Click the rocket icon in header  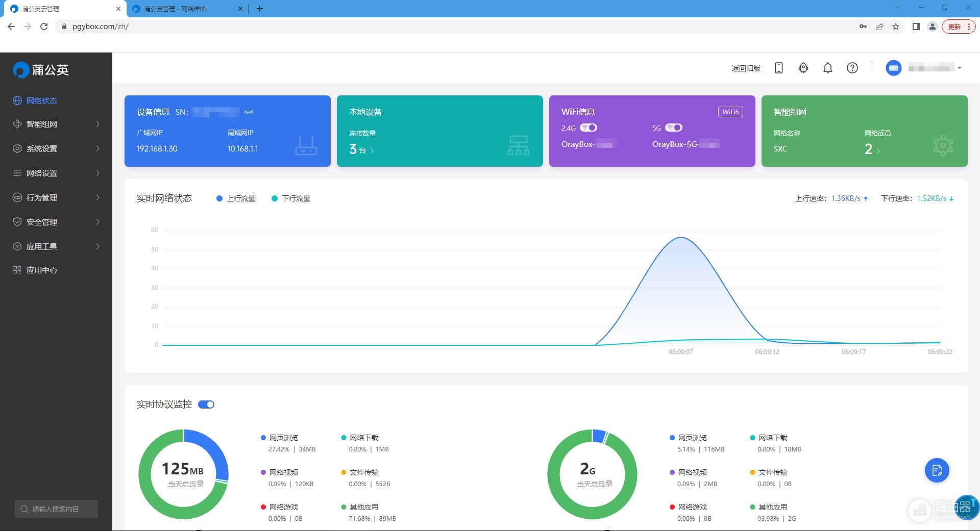803,68
